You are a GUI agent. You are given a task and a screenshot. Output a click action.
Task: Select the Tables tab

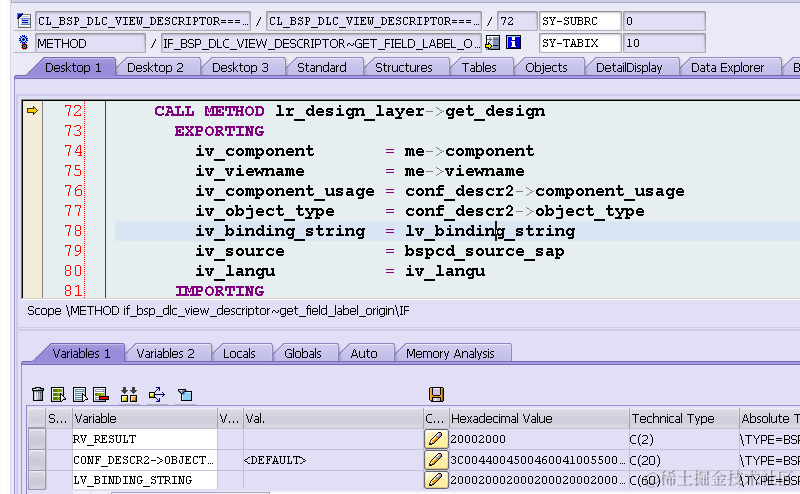[x=479, y=67]
